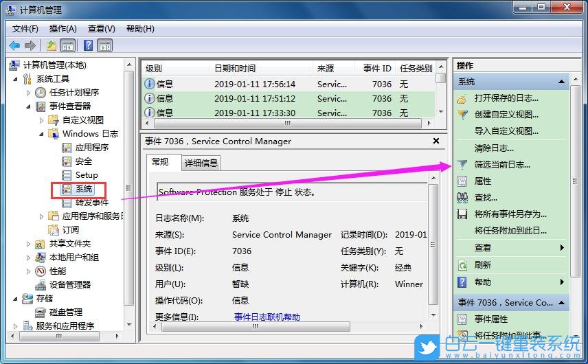Click 打开保存的日志 action

click(x=506, y=98)
